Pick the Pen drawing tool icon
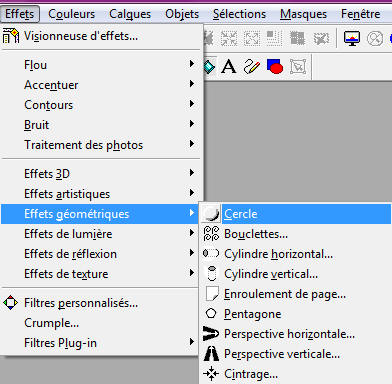392x384 pixels. [252, 66]
